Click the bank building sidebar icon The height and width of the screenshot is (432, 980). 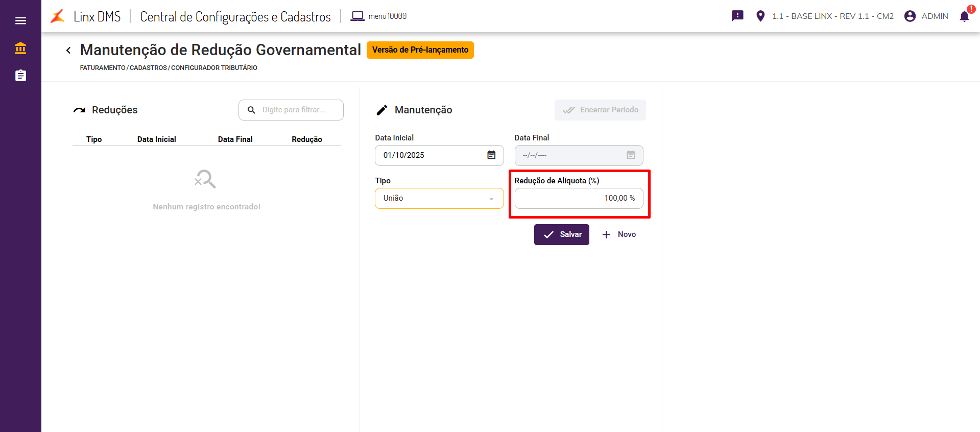click(x=20, y=48)
